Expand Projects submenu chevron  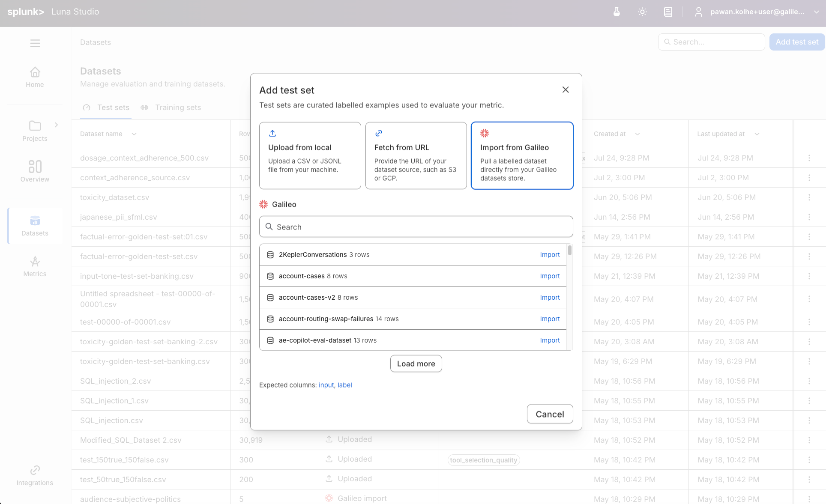coord(56,125)
